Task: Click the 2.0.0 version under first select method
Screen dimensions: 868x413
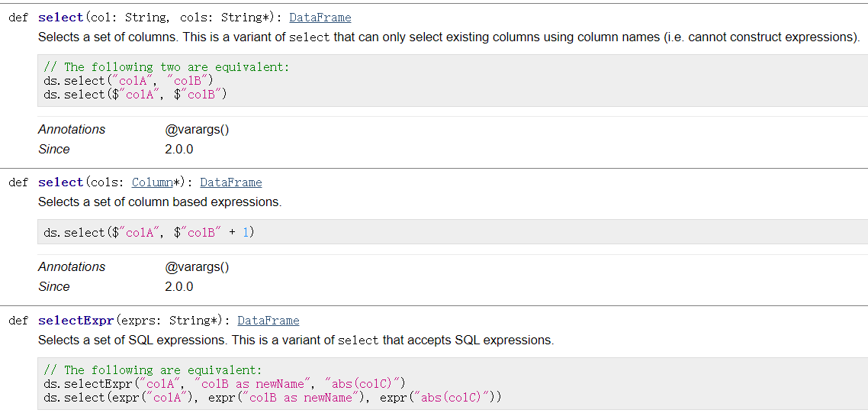Action: tap(179, 150)
